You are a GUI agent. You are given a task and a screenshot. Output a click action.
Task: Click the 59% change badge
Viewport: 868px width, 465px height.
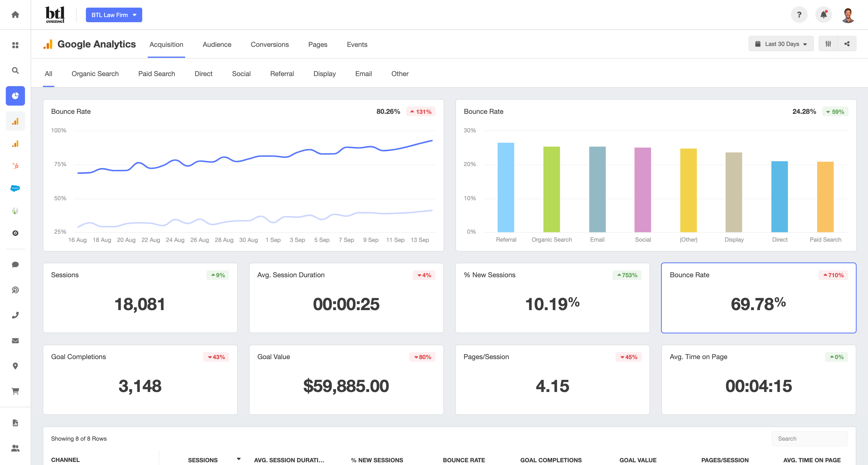[835, 111]
